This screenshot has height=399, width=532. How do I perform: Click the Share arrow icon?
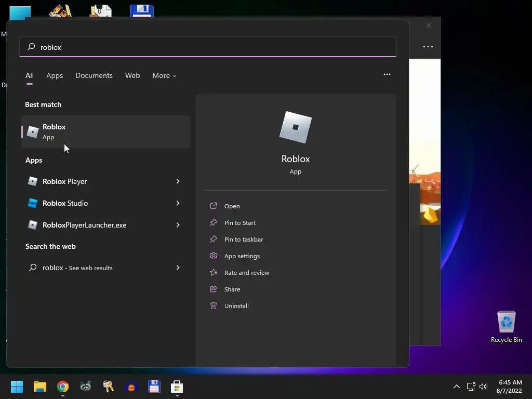pos(214,289)
